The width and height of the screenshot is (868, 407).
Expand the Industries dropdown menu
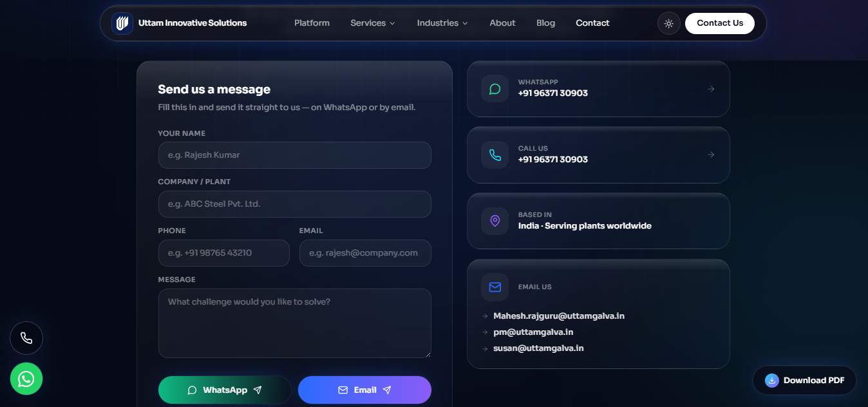(442, 23)
